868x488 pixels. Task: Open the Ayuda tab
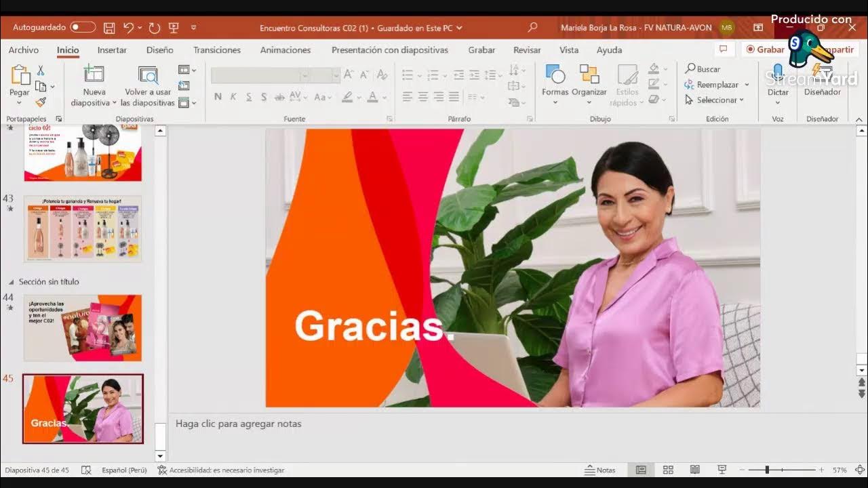(609, 50)
